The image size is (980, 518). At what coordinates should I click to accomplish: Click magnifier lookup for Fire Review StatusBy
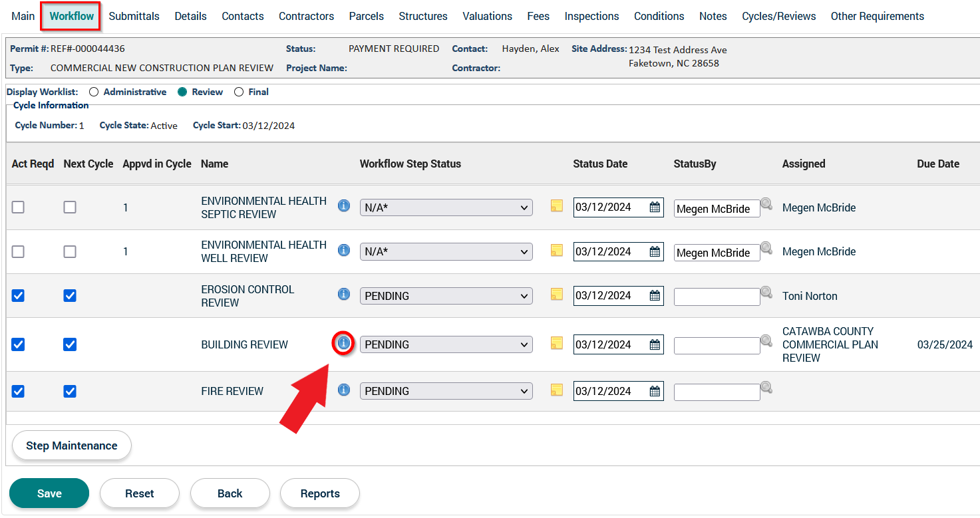click(x=766, y=388)
